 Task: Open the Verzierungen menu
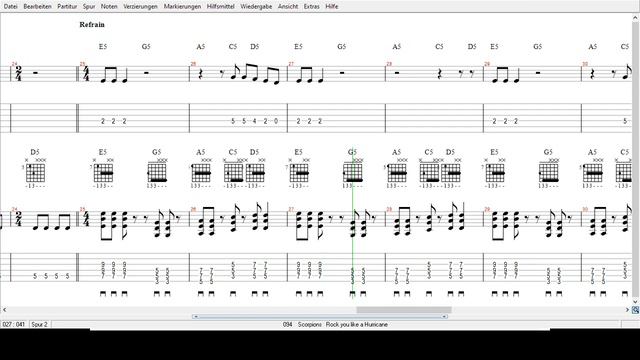(140, 7)
